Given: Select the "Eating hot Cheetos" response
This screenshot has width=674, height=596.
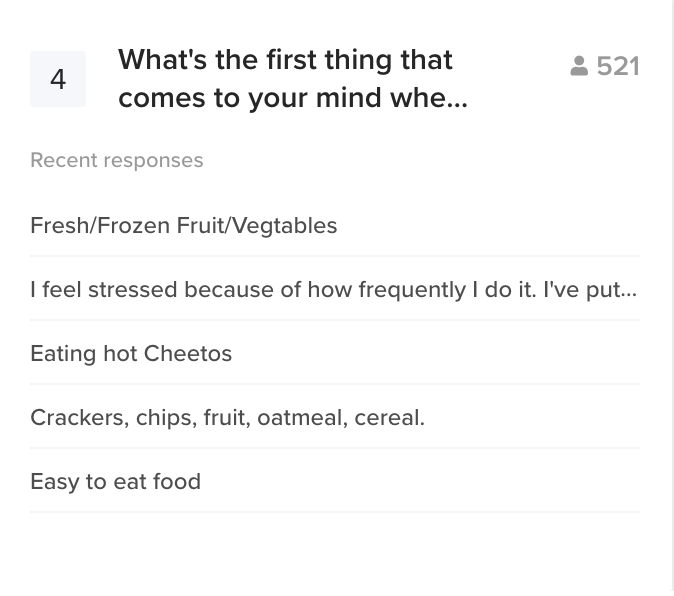Looking at the screenshot, I should click(131, 353).
